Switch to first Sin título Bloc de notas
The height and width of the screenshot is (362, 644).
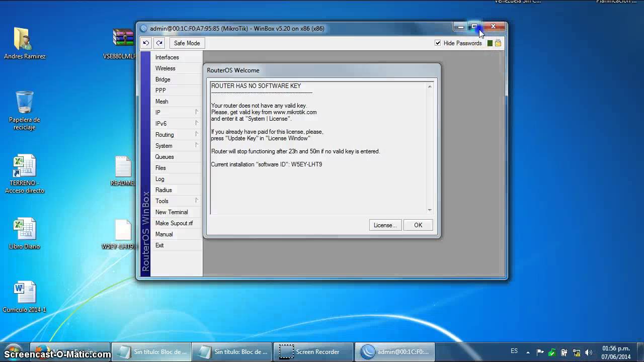point(151,352)
